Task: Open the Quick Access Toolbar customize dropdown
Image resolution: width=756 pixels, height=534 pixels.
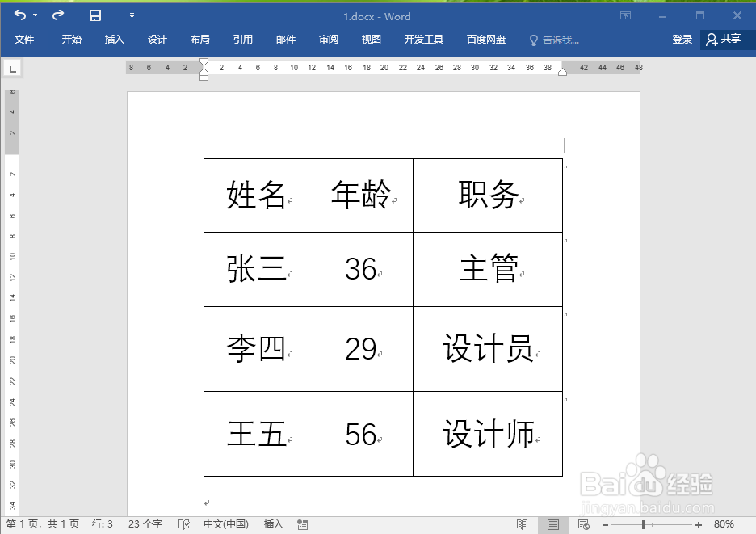Action: (x=132, y=15)
